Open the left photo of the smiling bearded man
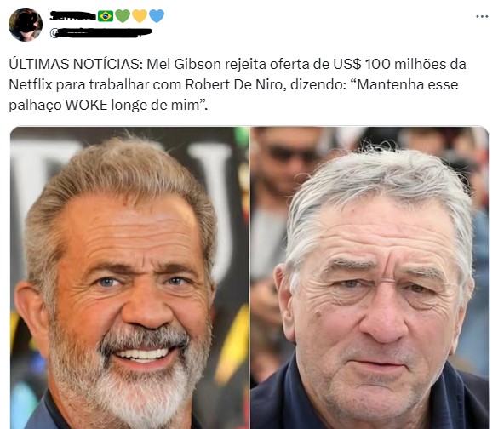Viewport: 504px width, 429px height. [x=129, y=277]
